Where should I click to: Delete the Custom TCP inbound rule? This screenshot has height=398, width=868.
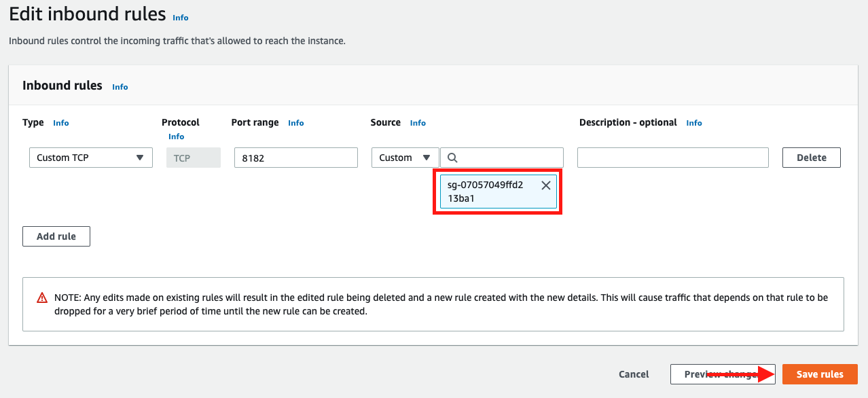click(x=811, y=158)
